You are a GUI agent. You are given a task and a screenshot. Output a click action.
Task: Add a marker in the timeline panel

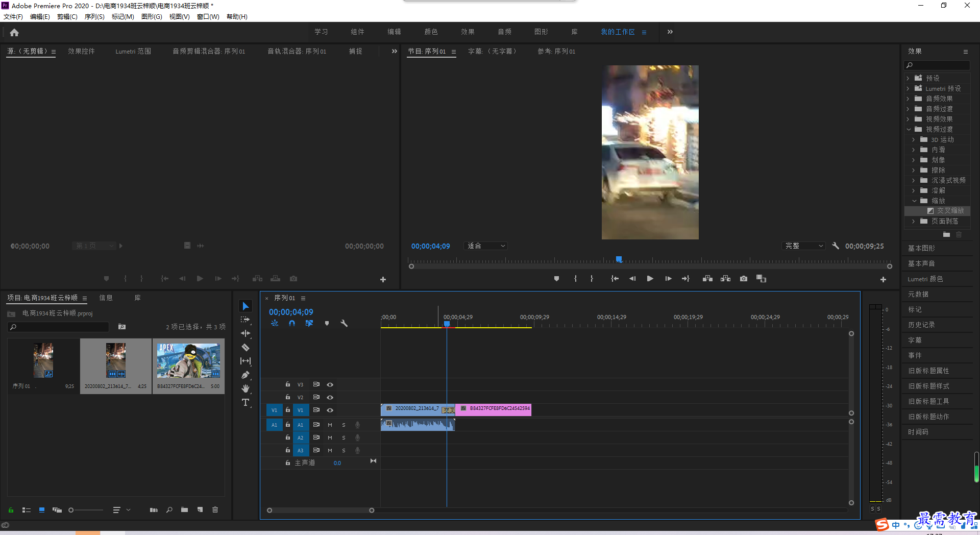click(x=327, y=323)
